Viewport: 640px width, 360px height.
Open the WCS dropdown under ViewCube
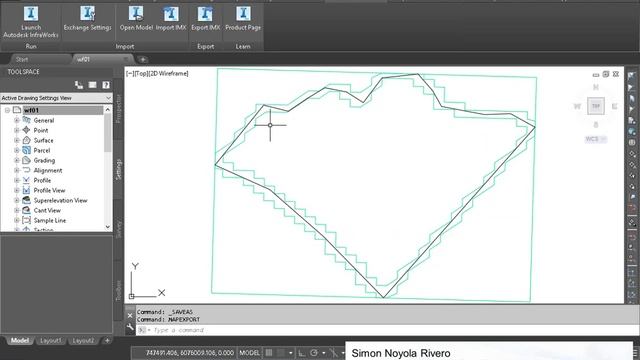(596, 139)
